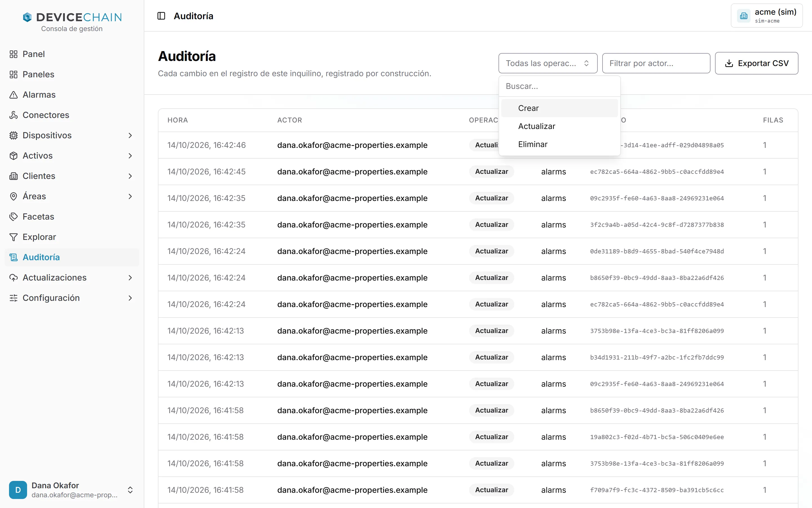Focus the Buscar search field

[x=559, y=86]
